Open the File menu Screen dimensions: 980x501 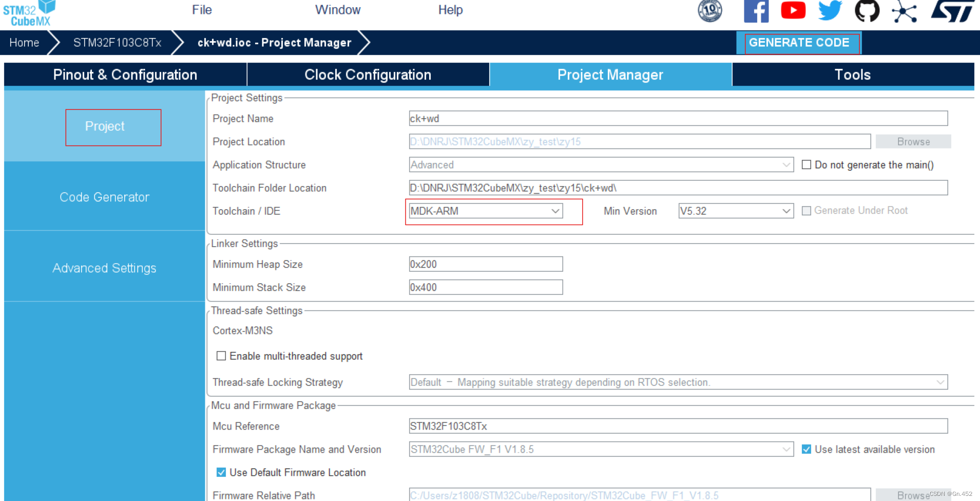coord(202,10)
